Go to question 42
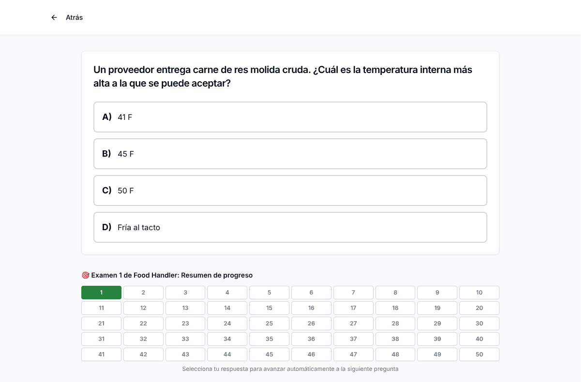Viewport: 588px width, 382px height. [x=143, y=354]
